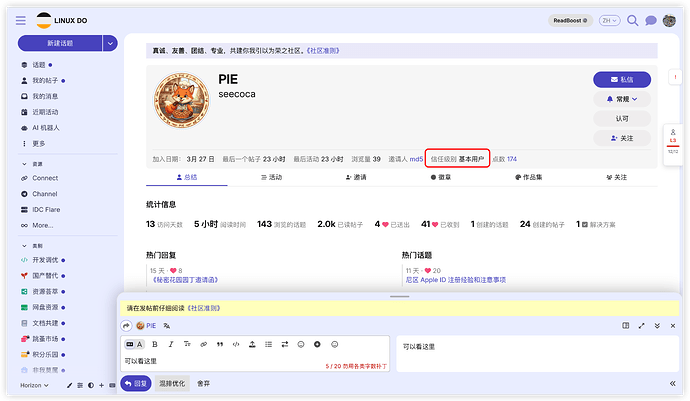This screenshot has height=401, width=690.
Task: Open 近期活动 in the sidebar
Action: click(45, 112)
